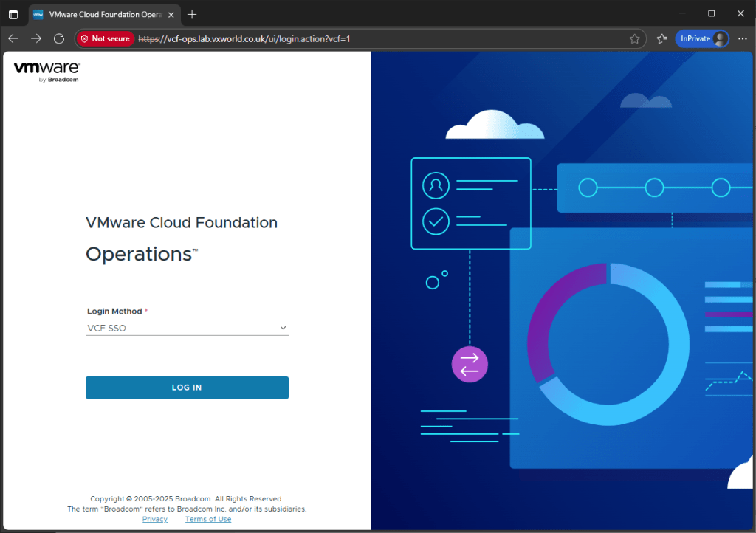Open browser Settings and more menu
The width and height of the screenshot is (756, 533).
(742, 39)
